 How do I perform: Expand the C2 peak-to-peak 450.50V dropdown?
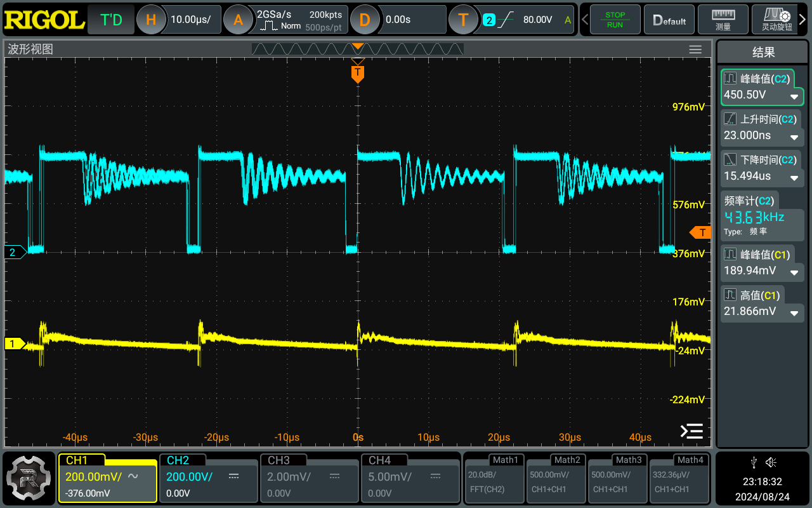794,97
